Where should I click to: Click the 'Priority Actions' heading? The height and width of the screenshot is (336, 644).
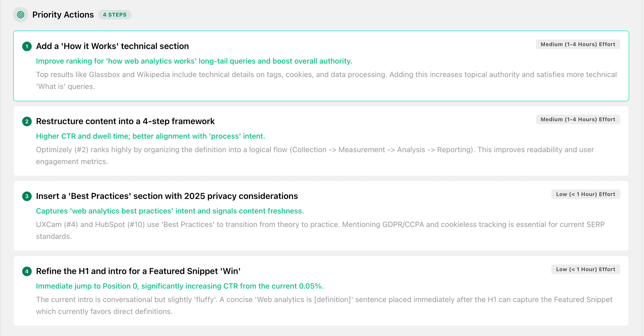pyautogui.click(x=63, y=15)
